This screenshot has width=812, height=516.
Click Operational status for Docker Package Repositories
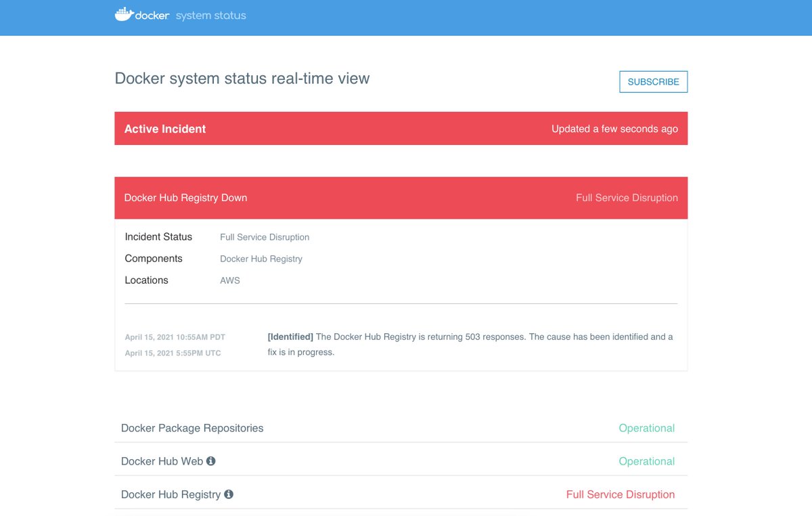click(x=647, y=428)
